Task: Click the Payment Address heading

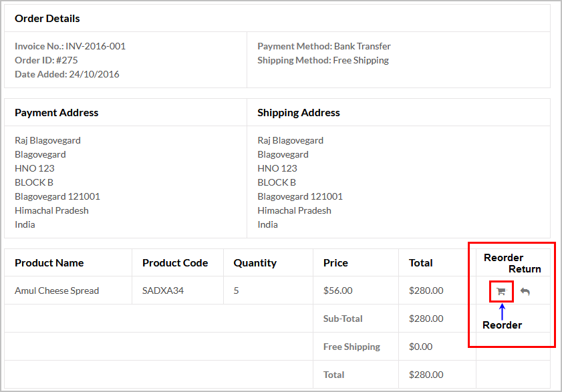Action: click(x=56, y=112)
